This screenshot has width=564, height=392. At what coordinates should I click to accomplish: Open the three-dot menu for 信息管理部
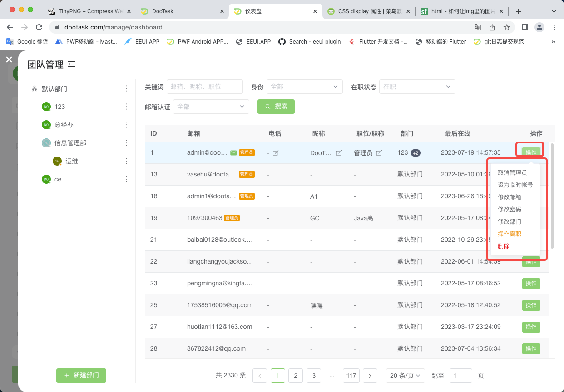point(126,142)
